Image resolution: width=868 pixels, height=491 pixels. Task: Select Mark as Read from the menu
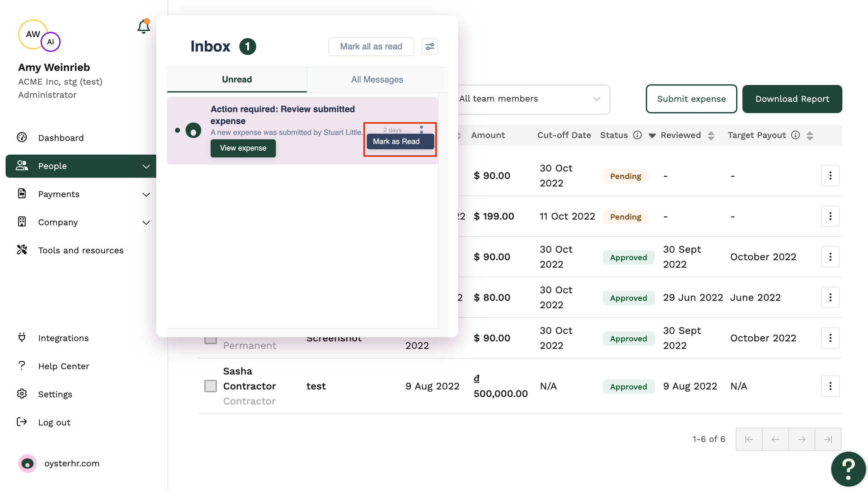pos(400,141)
